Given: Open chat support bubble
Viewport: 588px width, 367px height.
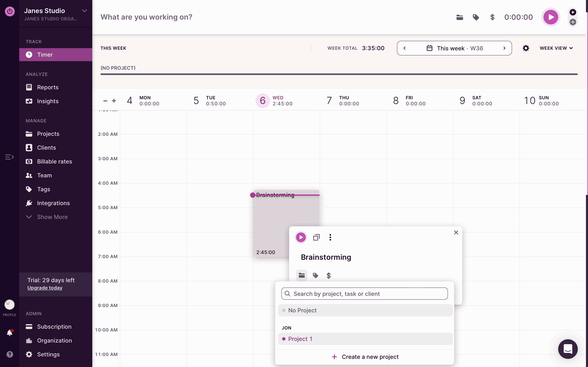Looking at the screenshot, I should click(568, 349).
